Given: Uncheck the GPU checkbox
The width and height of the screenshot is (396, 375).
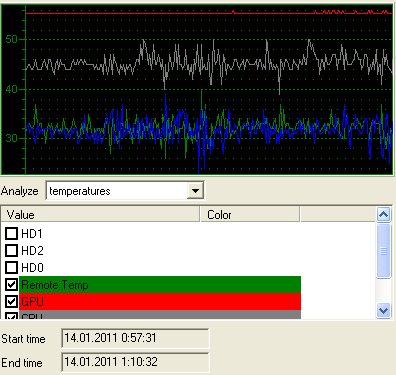Looking at the screenshot, I should coord(11,302).
